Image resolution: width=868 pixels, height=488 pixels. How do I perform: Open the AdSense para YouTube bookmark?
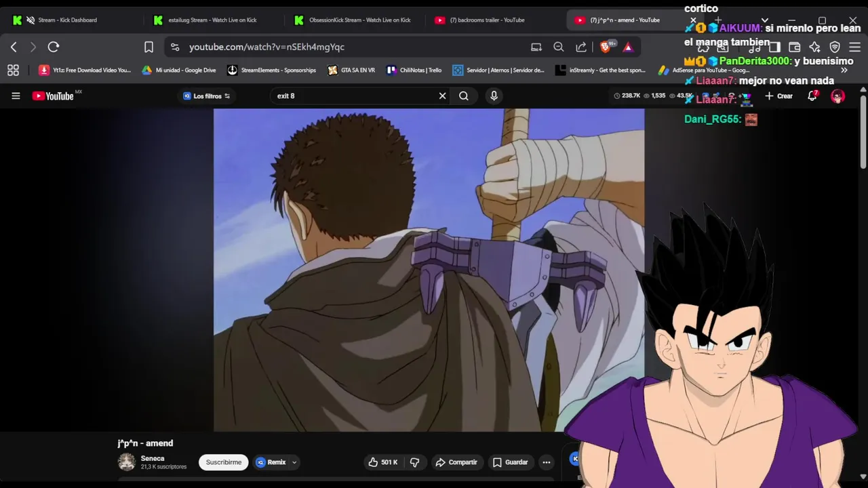(705, 70)
